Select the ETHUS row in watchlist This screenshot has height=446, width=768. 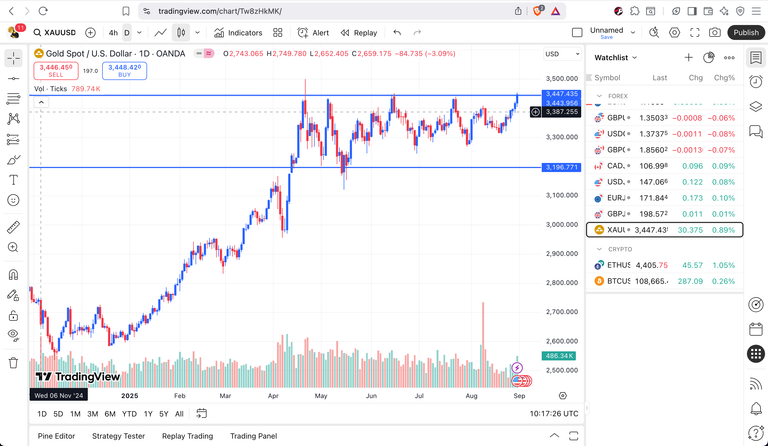665,265
